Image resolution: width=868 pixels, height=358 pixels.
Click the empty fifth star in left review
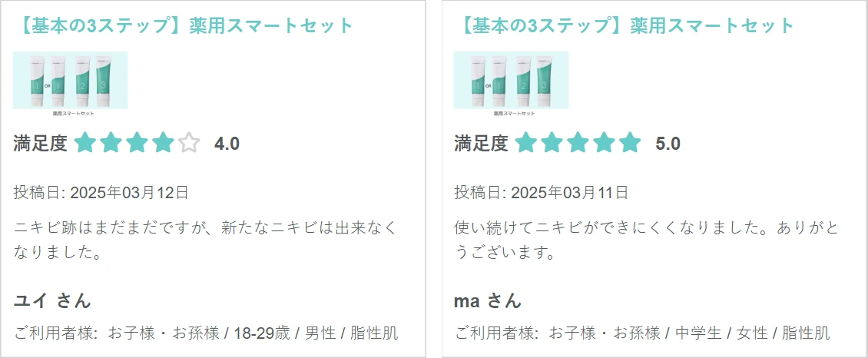tap(189, 143)
